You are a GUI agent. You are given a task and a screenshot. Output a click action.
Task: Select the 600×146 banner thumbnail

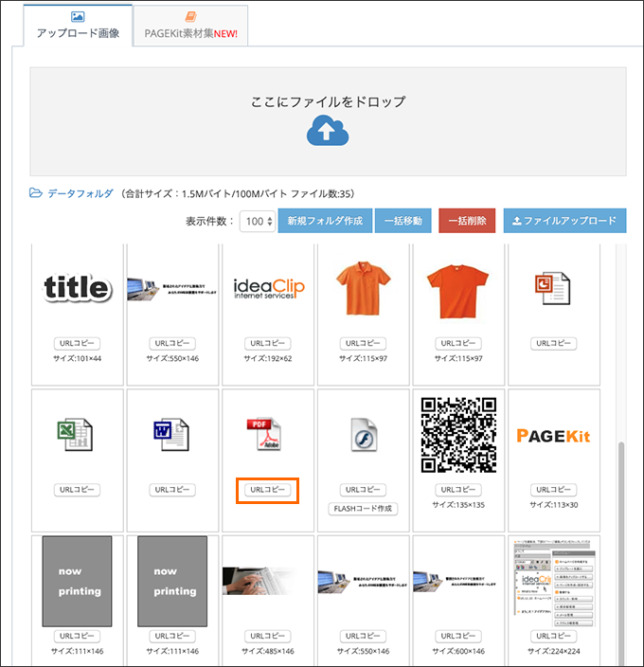pos(455,583)
